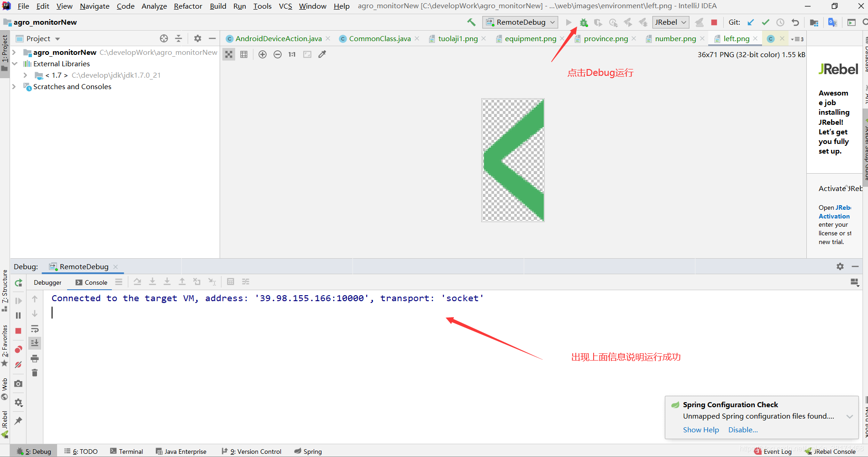Start Debug with the green bug icon
Image resolution: width=868 pixels, height=457 pixels.
coord(584,22)
